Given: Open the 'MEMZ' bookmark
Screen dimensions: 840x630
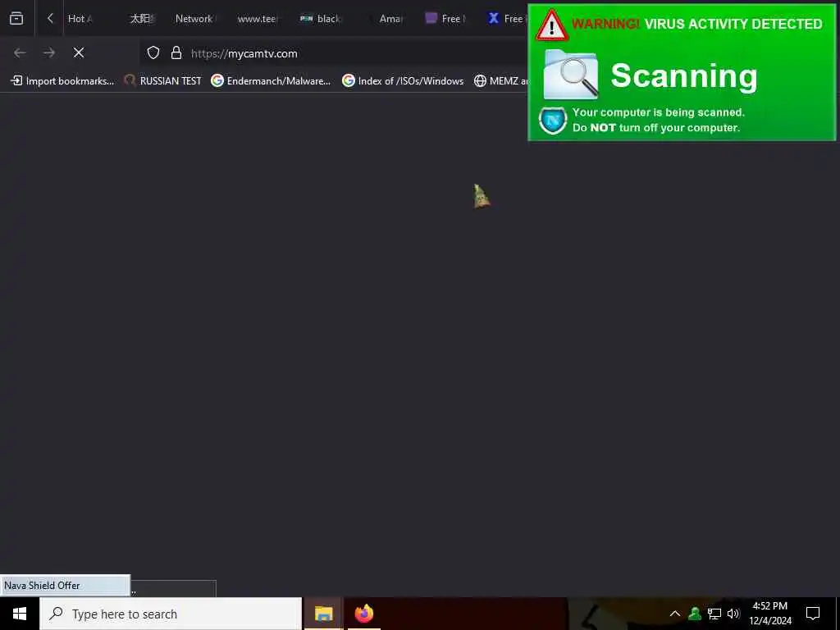Looking at the screenshot, I should [x=501, y=81].
